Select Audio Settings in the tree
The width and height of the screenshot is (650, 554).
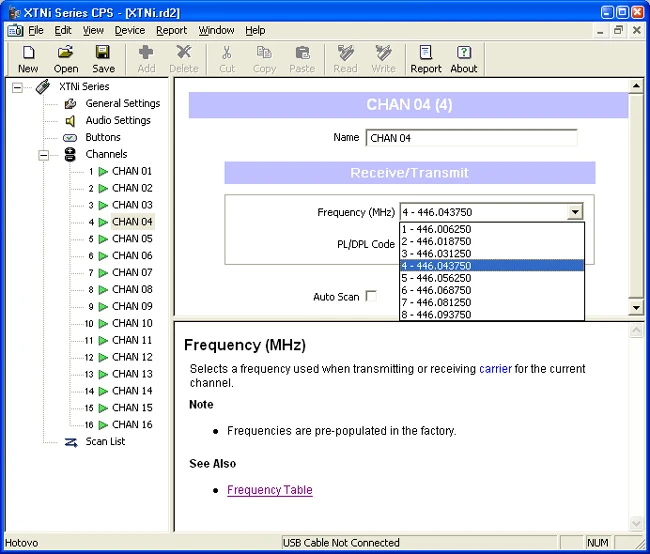[117, 120]
